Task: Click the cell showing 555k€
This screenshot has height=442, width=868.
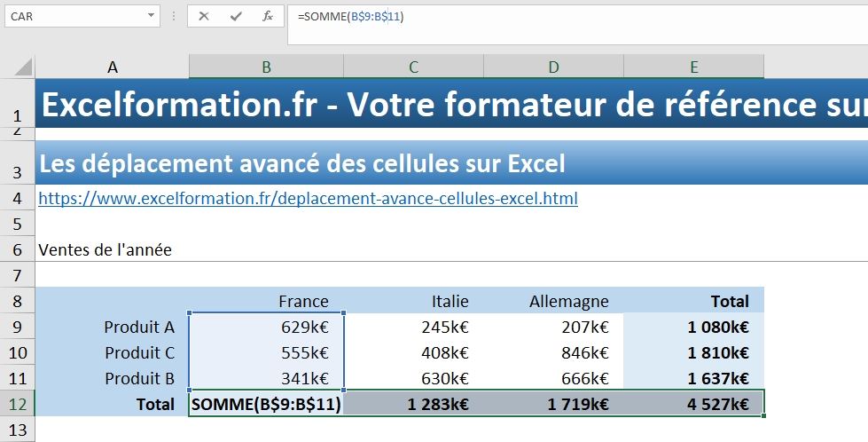Action: [266, 353]
